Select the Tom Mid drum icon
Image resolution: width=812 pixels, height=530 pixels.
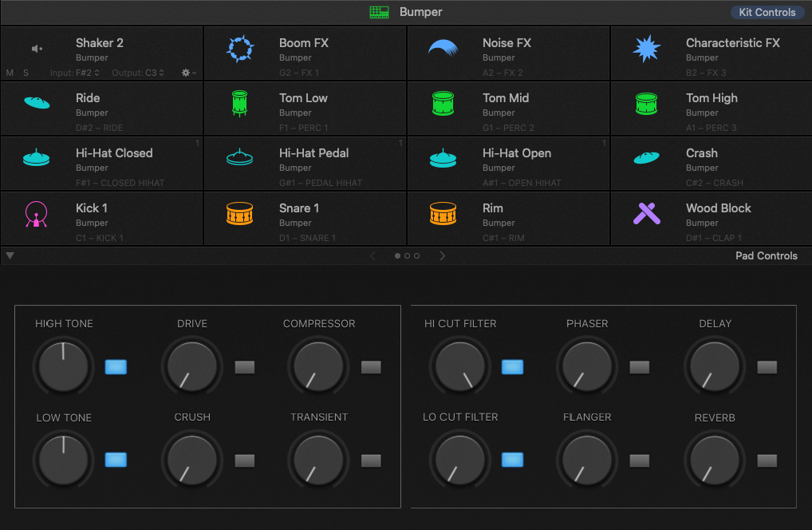click(x=443, y=103)
